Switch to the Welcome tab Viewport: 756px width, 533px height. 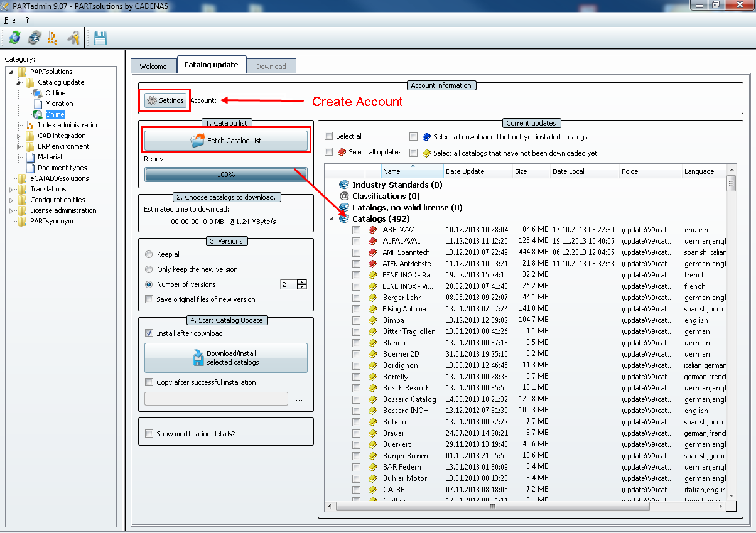click(x=153, y=67)
